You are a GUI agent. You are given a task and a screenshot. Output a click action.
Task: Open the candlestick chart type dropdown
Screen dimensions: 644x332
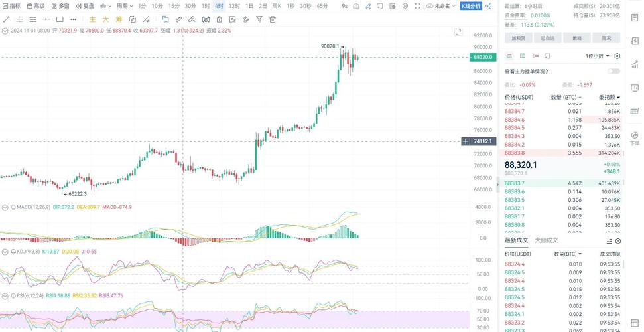106,6
